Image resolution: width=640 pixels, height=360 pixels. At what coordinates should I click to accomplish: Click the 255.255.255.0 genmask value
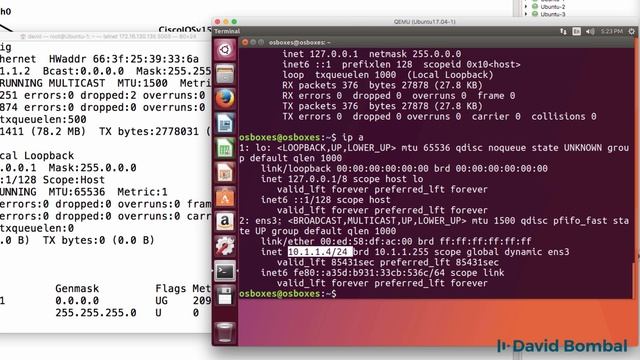tap(96, 313)
